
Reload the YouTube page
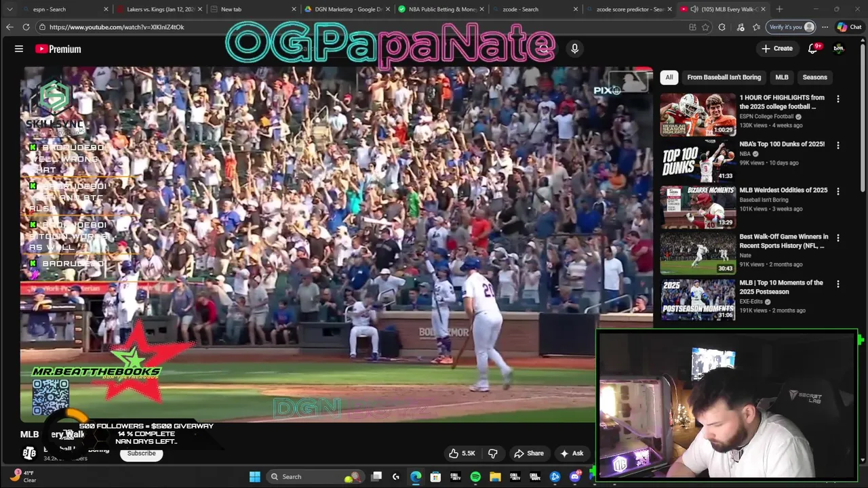coord(26,27)
